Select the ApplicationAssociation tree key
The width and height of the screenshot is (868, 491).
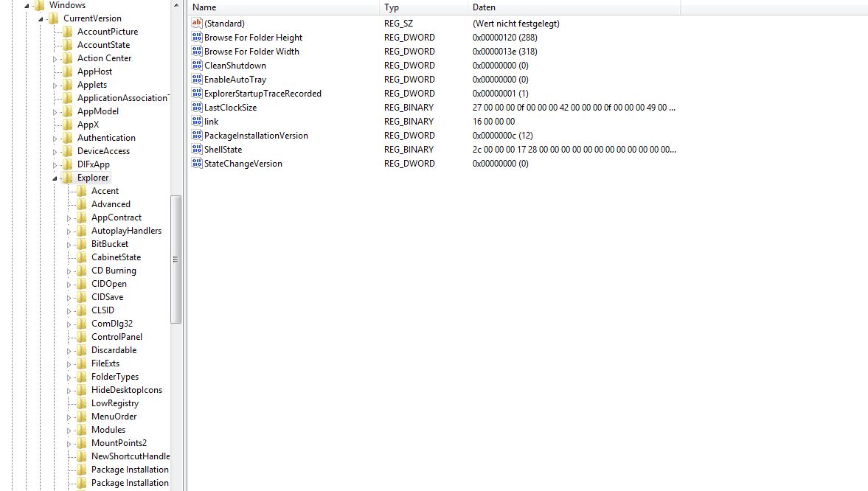pos(123,98)
